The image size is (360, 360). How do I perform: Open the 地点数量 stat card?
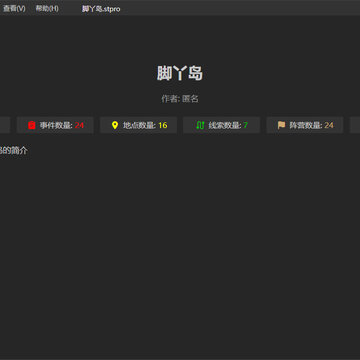[138, 125]
